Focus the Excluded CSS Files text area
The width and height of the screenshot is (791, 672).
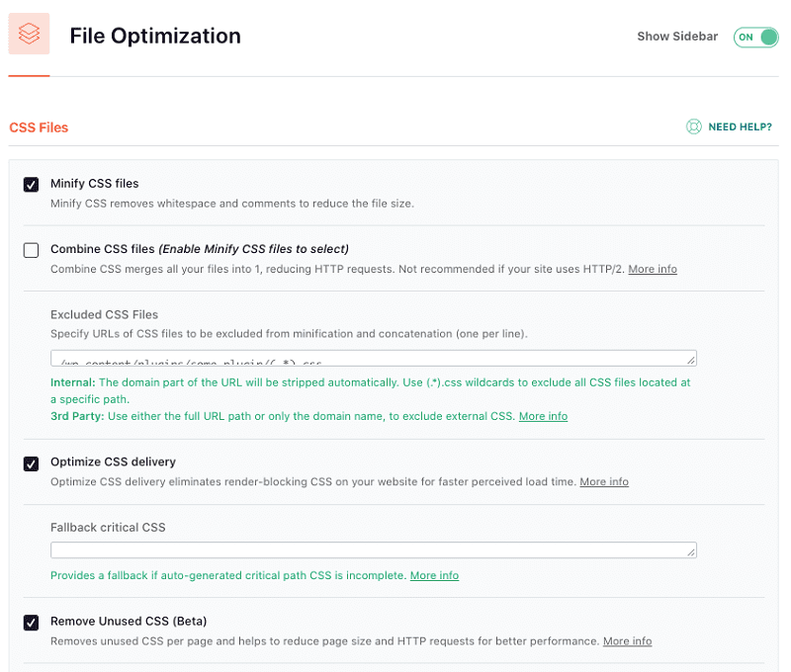click(374, 358)
